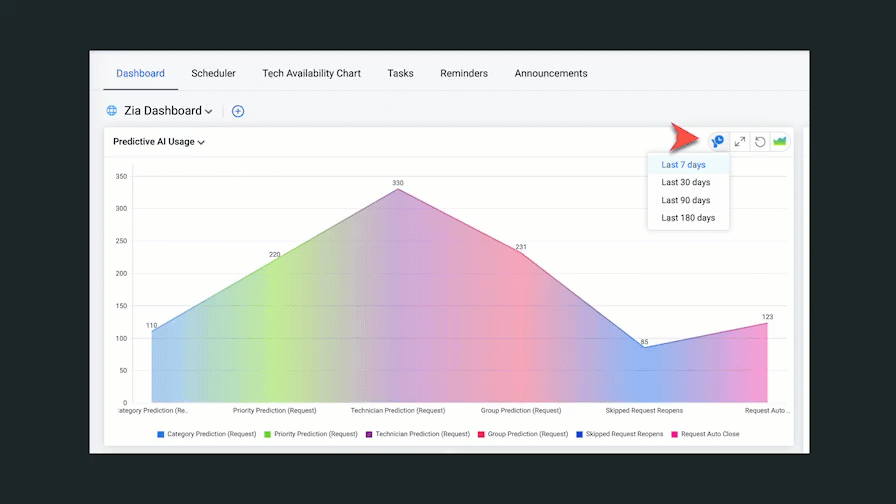The height and width of the screenshot is (504, 896).
Task: Click the globe icon beside Zia Dashboard
Action: click(x=112, y=110)
